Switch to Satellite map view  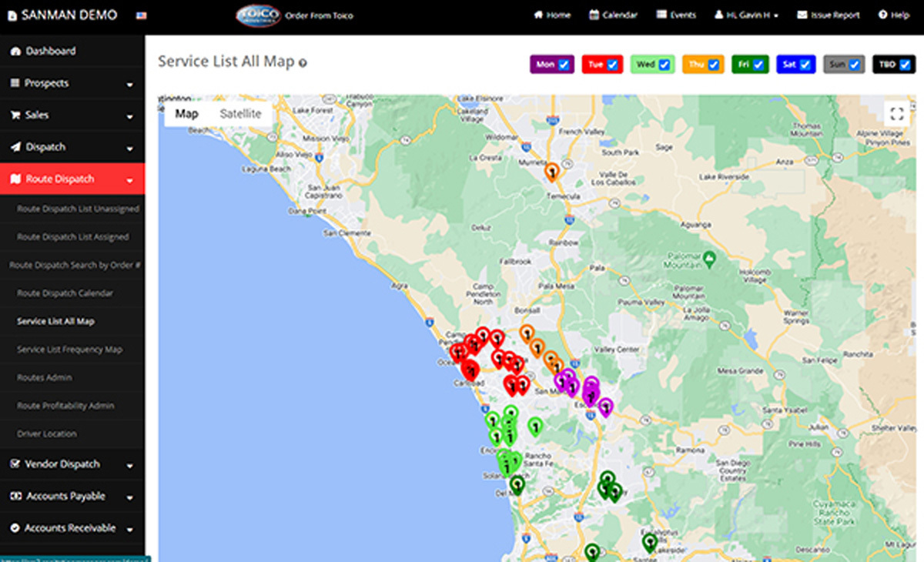pyautogui.click(x=240, y=114)
